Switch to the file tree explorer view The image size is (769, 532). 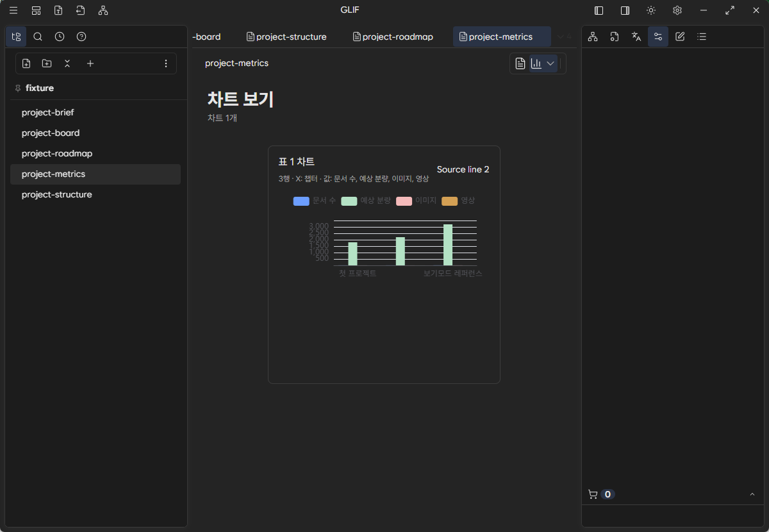(x=16, y=37)
